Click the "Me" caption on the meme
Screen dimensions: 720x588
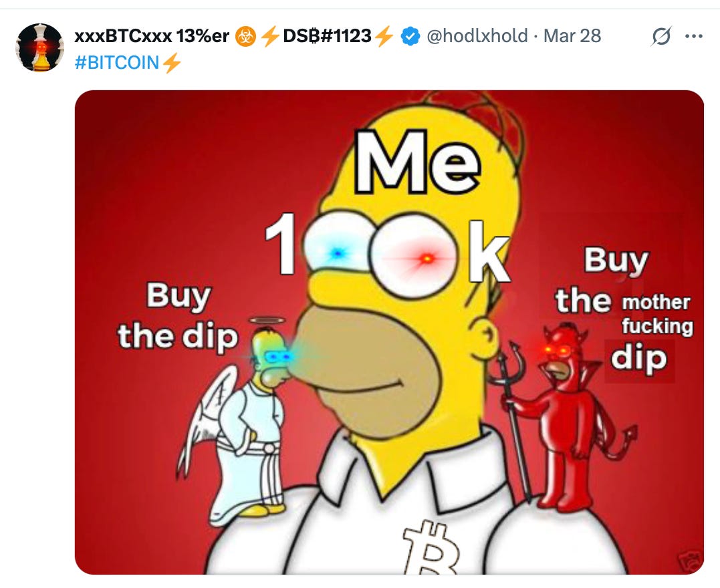(417, 162)
